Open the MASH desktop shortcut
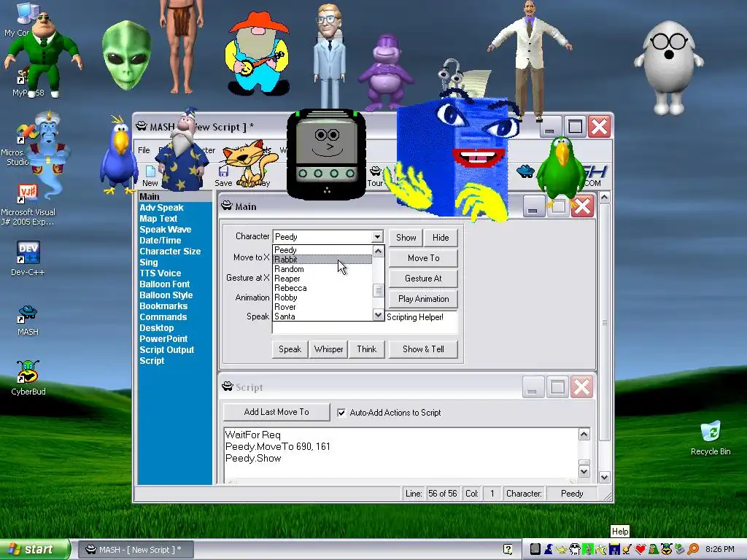Image resolution: width=747 pixels, height=560 pixels. click(28, 320)
